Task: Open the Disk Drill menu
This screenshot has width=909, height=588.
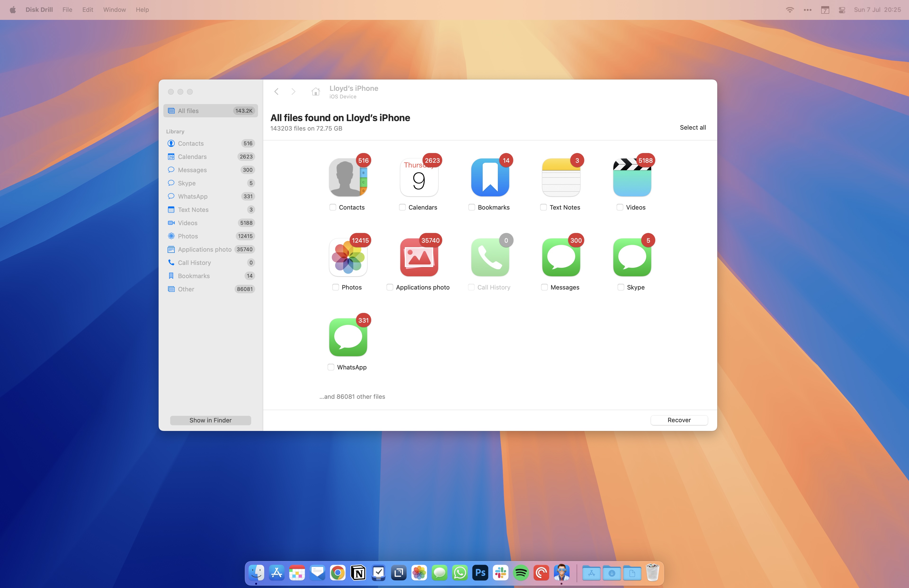Action: pyautogui.click(x=39, y=9)
